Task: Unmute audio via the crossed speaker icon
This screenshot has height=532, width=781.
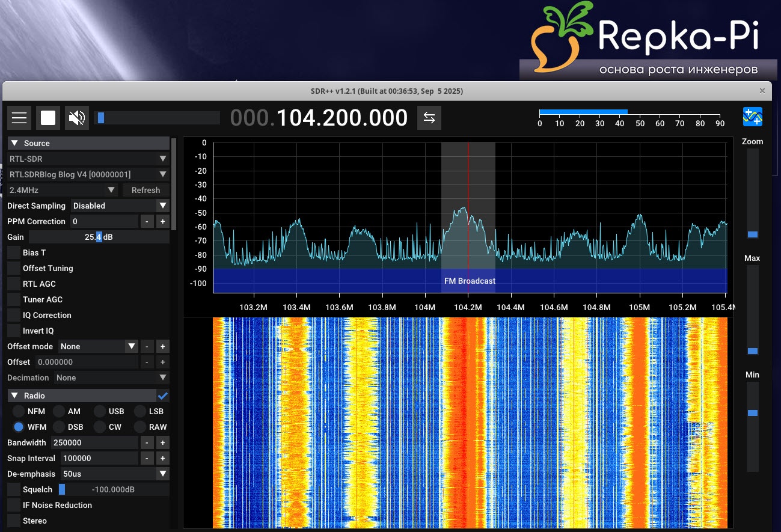Action: click(x=78, y=117)
